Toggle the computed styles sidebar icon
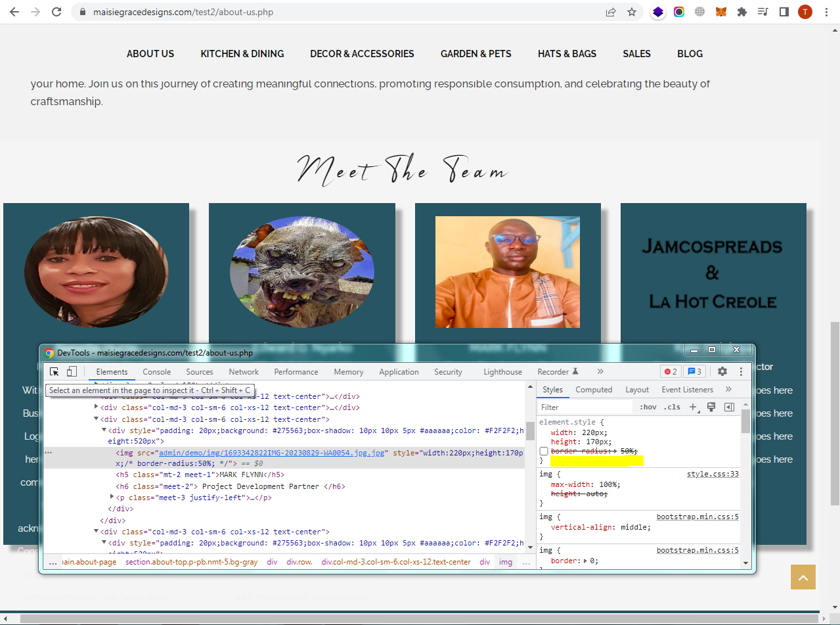The image size is (840, 625). (x=729, y=407)
